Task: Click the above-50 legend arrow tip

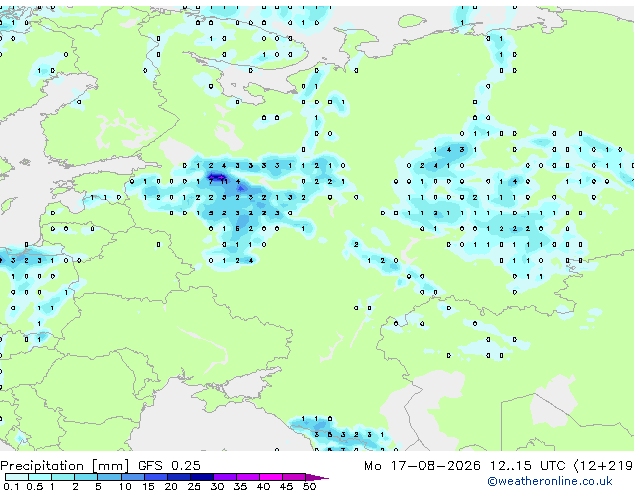Action: coord(317,477)
